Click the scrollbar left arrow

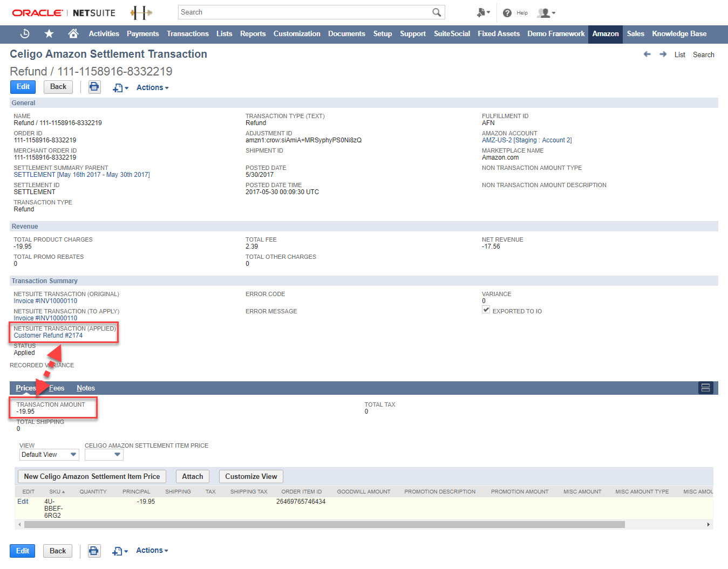tap(20, 524)
